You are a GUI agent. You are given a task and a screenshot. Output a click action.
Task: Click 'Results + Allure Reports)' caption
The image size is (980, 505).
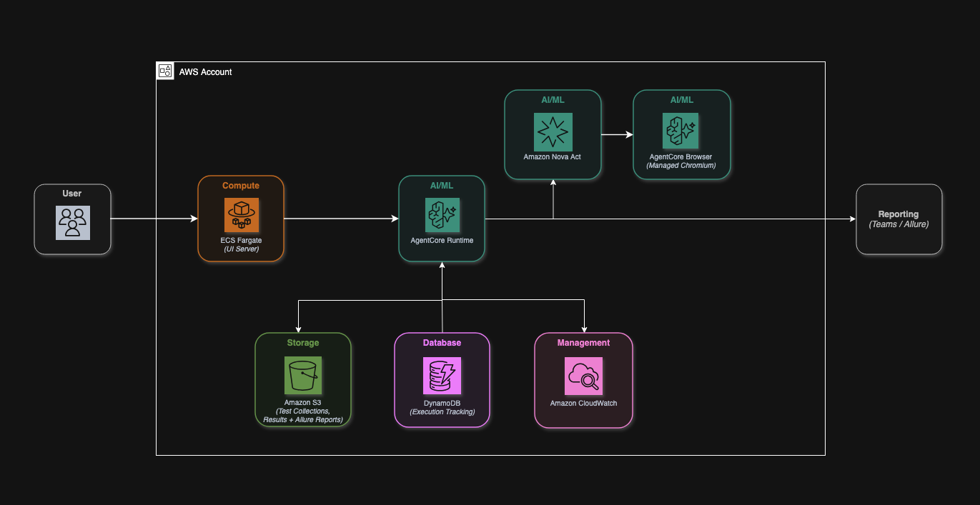pyautogui.click(x=303, y=420)
